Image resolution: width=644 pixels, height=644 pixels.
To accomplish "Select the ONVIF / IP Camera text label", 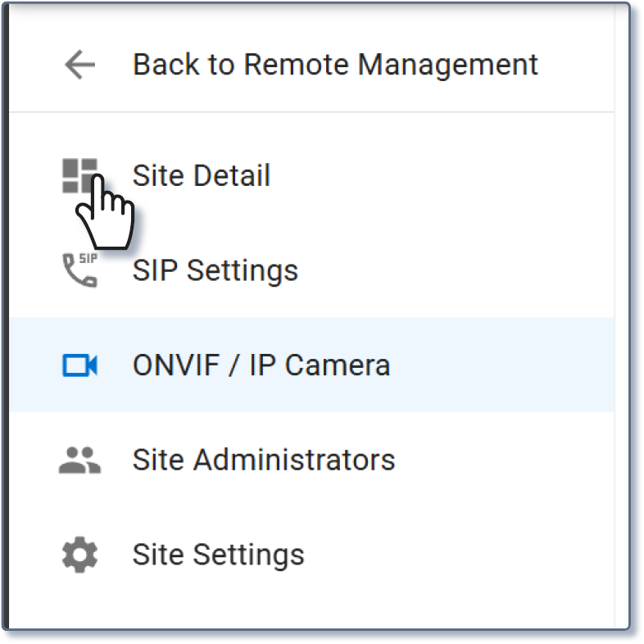I will pyautogui.click(x=261, y=365).
